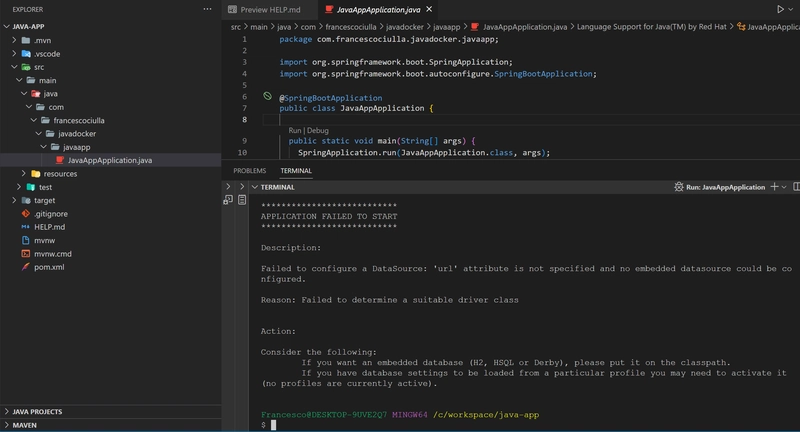Open the com folder row

click(110, 107)
